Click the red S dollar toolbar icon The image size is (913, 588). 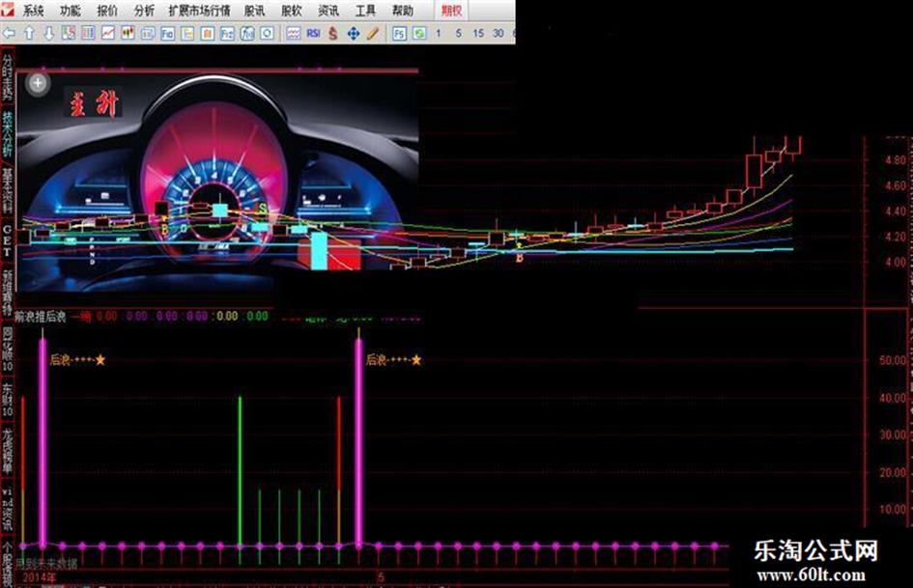333,33
